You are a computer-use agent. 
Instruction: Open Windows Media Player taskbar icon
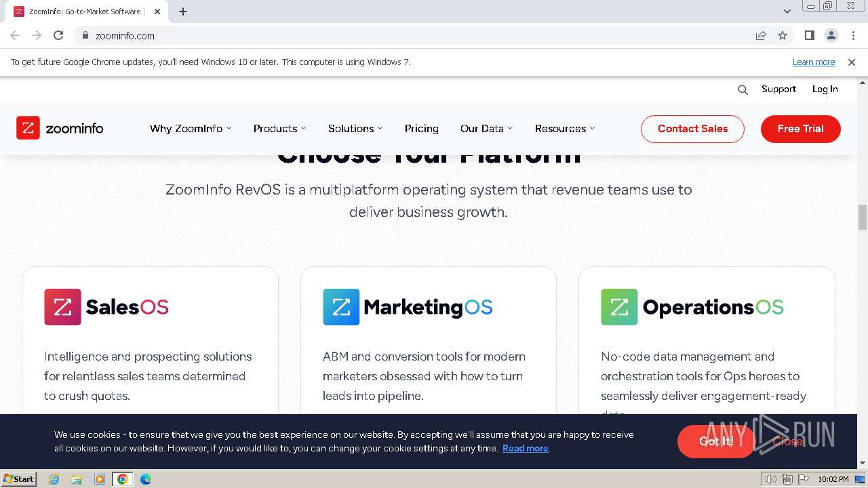pyautogui.click(x=100, y=479)
